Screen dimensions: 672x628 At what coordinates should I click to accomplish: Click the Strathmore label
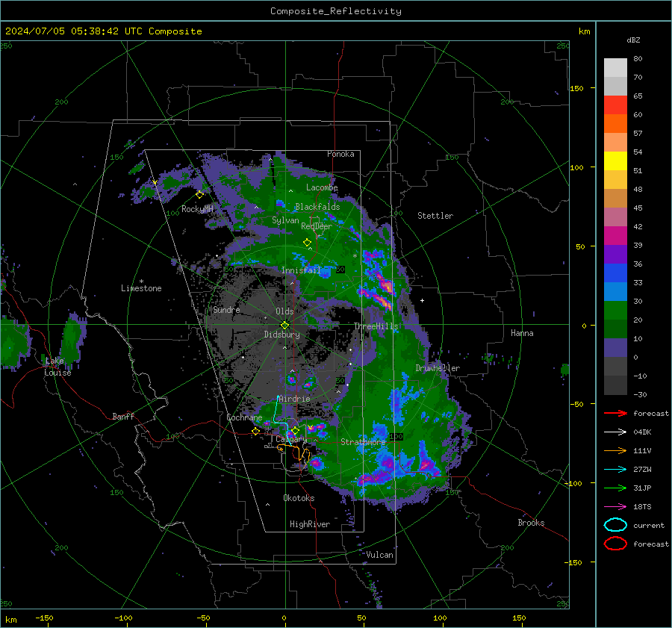(363, 442)
